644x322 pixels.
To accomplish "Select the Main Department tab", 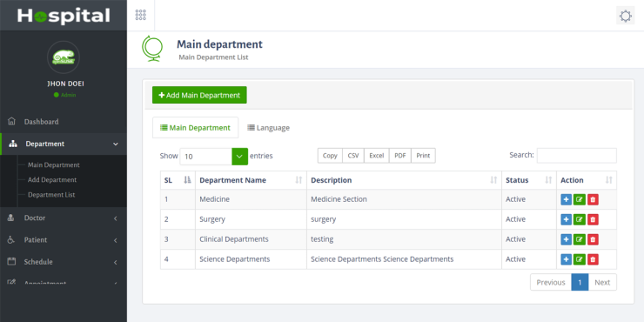I will point(195,128).
